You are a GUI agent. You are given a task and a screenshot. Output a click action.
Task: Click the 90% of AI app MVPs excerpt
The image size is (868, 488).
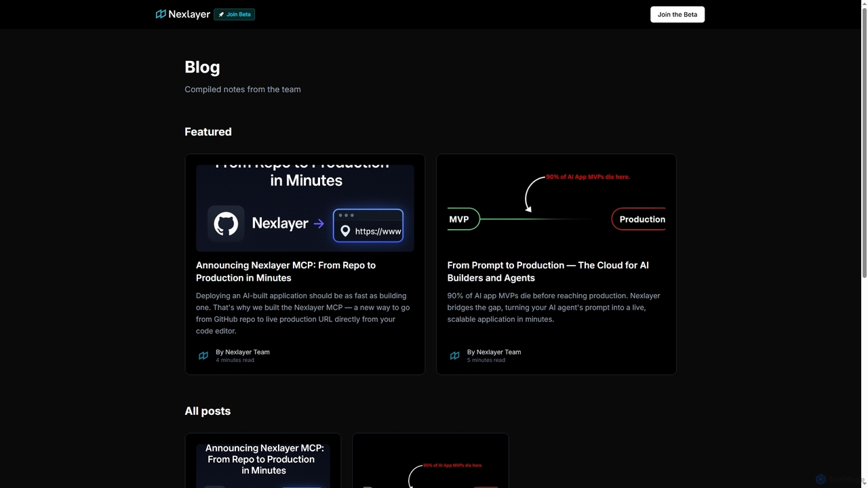553,307
